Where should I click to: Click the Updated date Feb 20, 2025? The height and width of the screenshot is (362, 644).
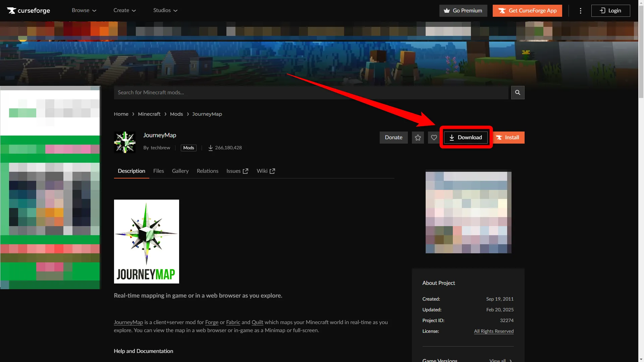(500, 310)
